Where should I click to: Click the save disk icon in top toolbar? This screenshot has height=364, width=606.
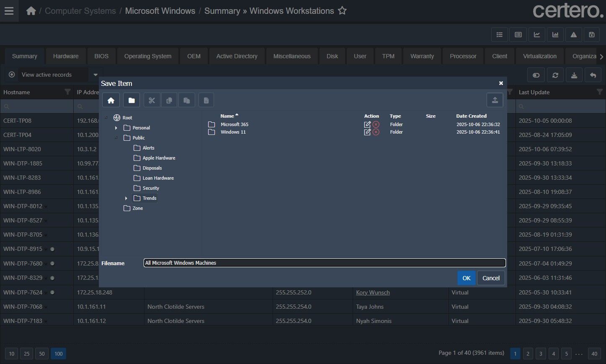tap(591, 35)
